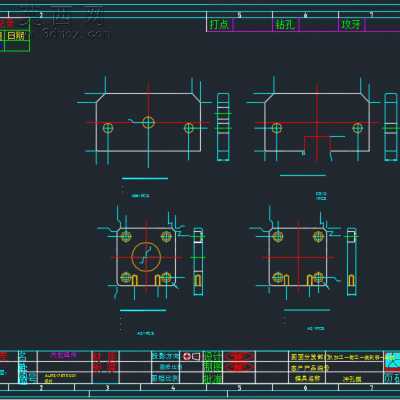The width and height of the screenshot is (400, 400).
Task: Select the orange center hole on top-left plate
Action: coord(148,122)
